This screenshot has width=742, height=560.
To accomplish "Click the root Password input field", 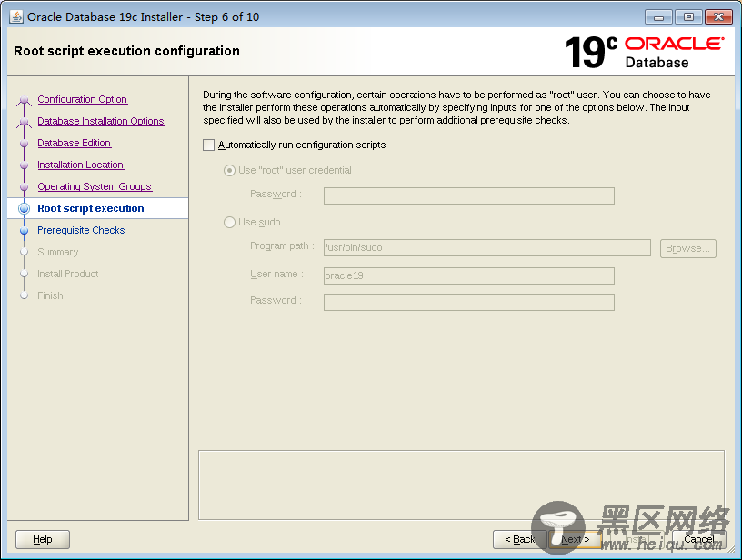I will [x=469, y=195].
